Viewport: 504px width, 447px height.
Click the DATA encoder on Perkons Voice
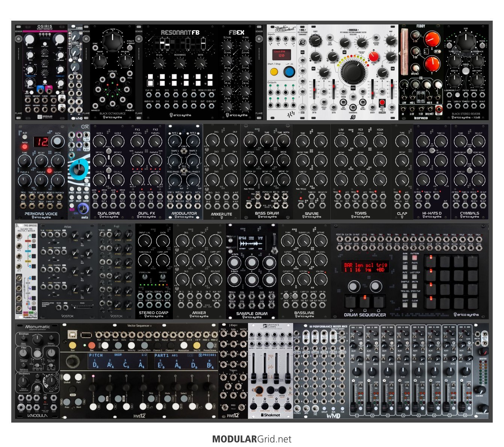(57, 142)
